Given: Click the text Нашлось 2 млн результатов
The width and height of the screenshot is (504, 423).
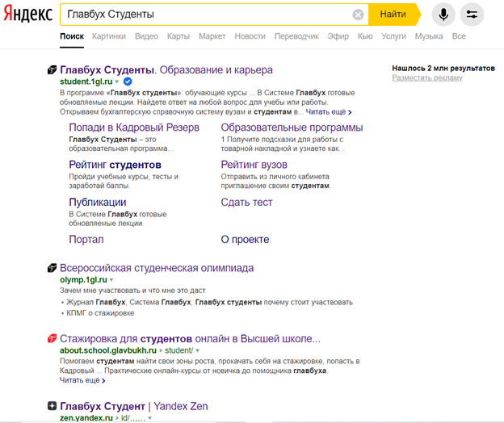Looking at the screenshot, I should pos(443,68).
